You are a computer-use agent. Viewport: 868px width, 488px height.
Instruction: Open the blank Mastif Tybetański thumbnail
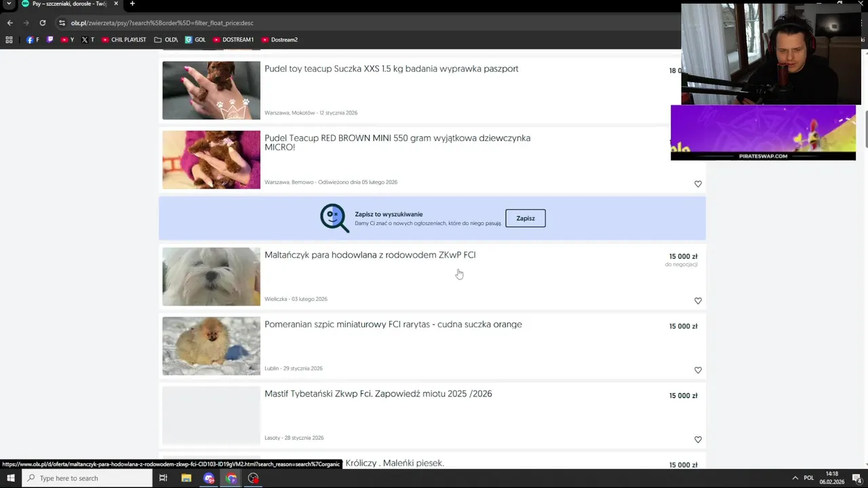pos(211,415)
